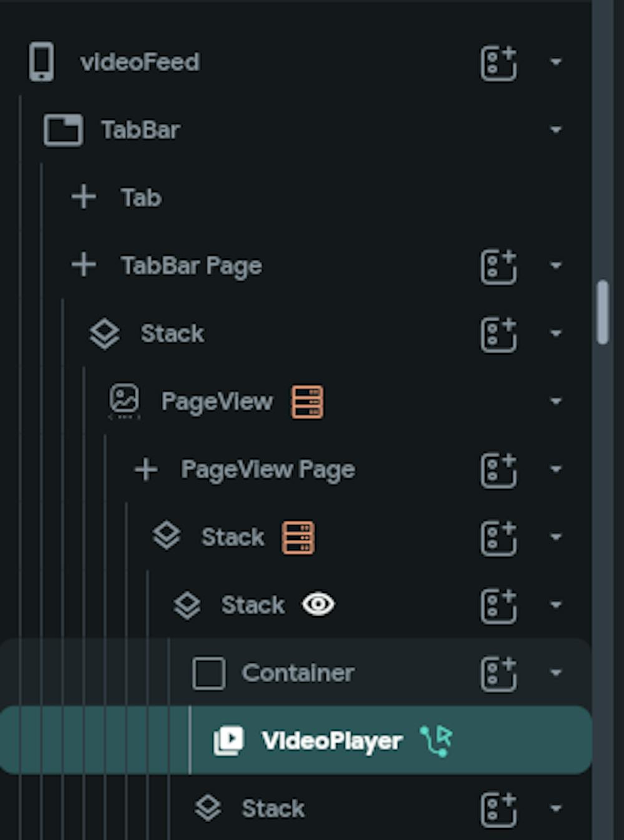Click the add-widget icon on videoFeed row
The image size is (624, 840).
(x=498, y=62)
